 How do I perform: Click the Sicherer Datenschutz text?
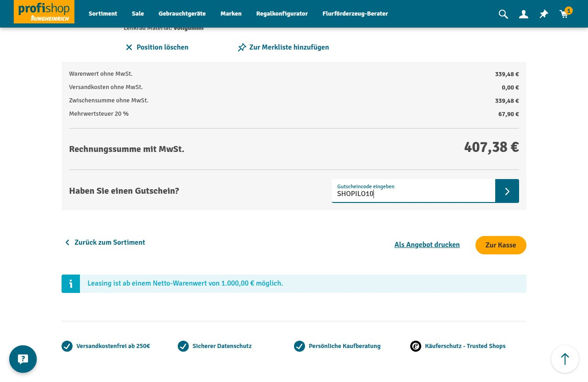tap(222, 346)
